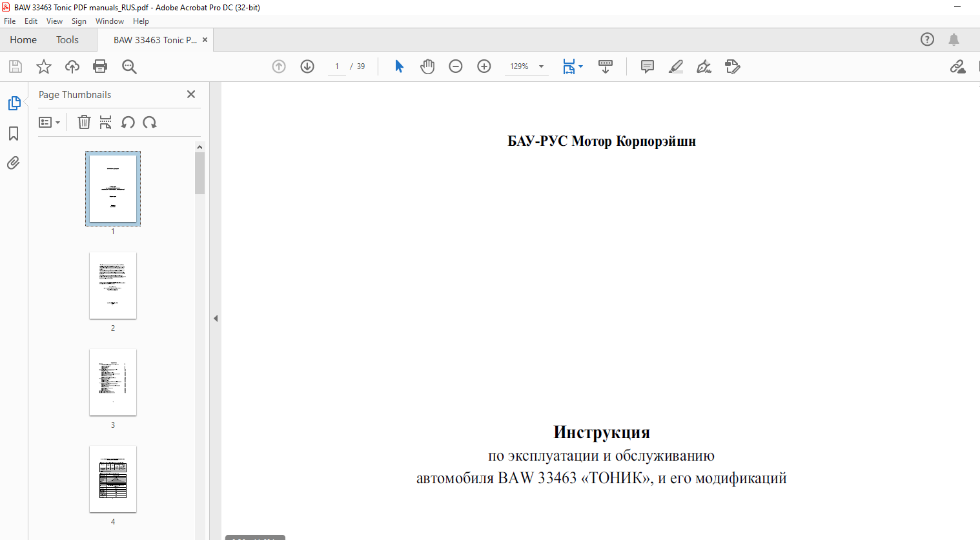Open Page Thumbnails sidebar icon

pos(14,103)
